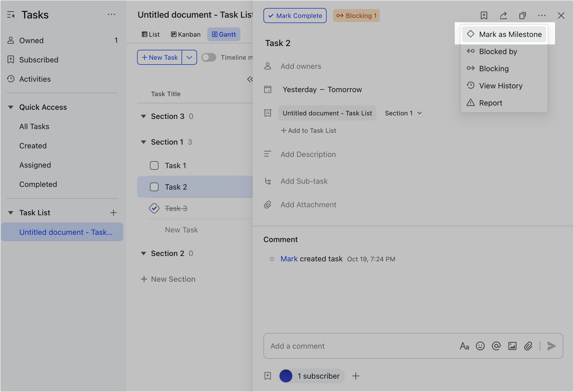Attach a file with the paperclip icon
This screenshot has width=574, height=392.
[528, 346]
